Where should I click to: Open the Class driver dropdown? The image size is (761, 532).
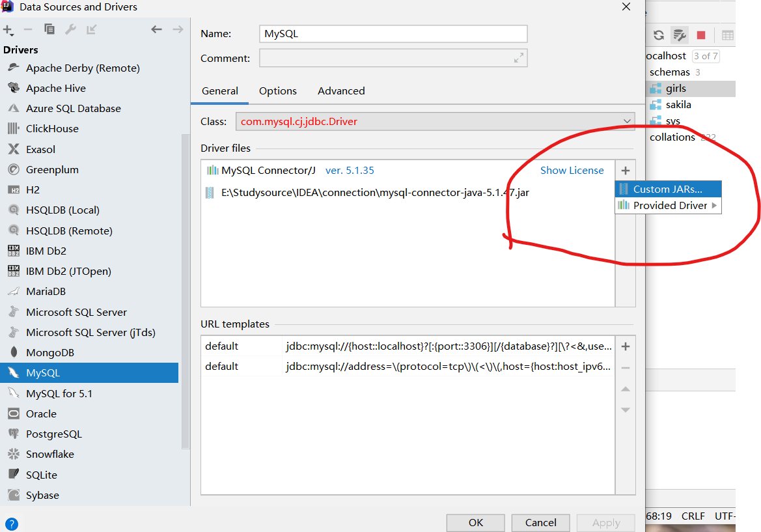[626, 121]
